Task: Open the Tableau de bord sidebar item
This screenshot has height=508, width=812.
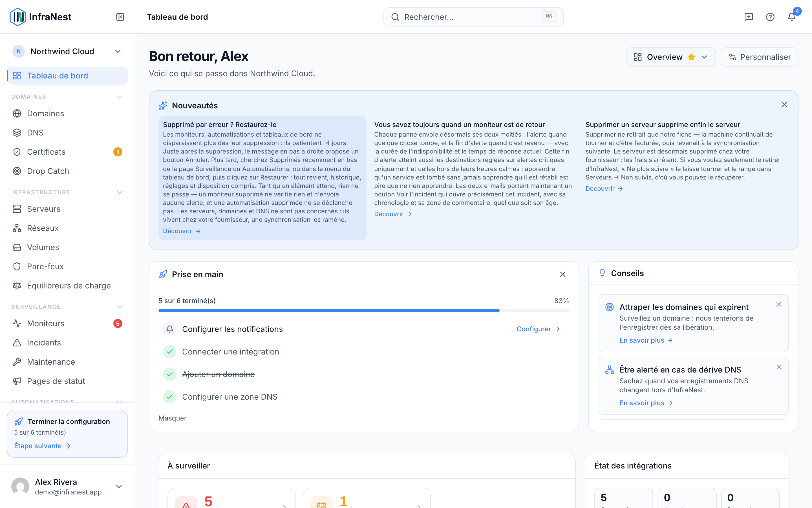Action: (x=67, y=76)
